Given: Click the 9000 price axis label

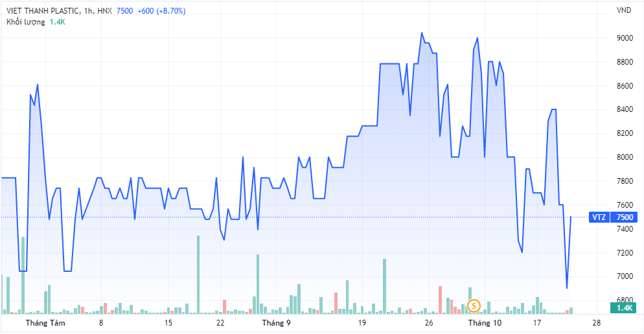Looking at the screenshot, I should [x=625, y=38].
